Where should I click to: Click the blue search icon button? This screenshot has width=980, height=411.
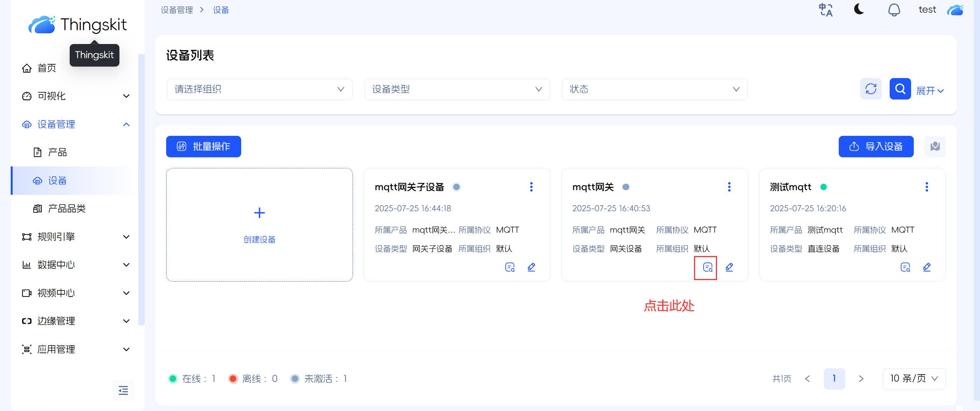[900, 89]
